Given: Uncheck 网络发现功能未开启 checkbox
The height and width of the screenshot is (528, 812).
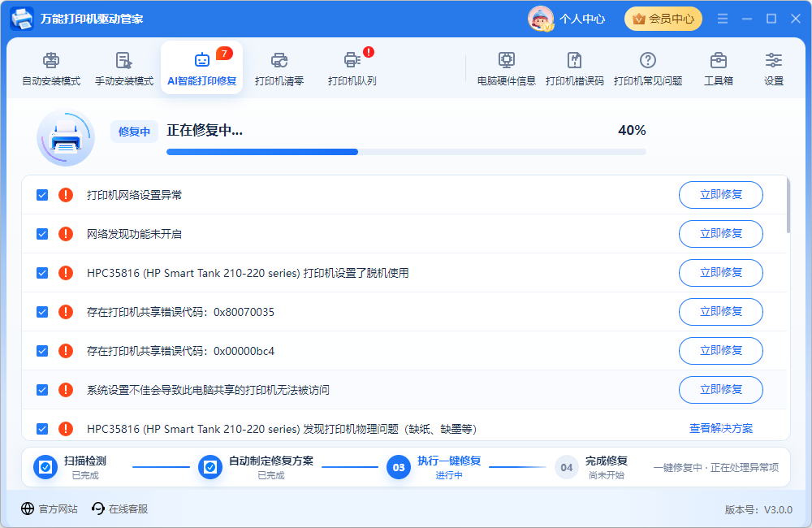Looking at the screenshot, I should (42, 234).
